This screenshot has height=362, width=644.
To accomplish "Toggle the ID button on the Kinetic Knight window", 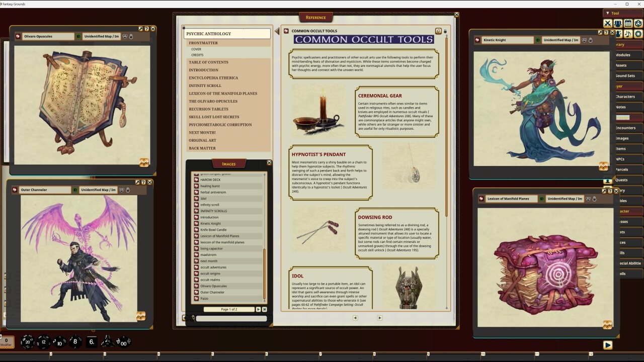I will (x=537, y=40).
